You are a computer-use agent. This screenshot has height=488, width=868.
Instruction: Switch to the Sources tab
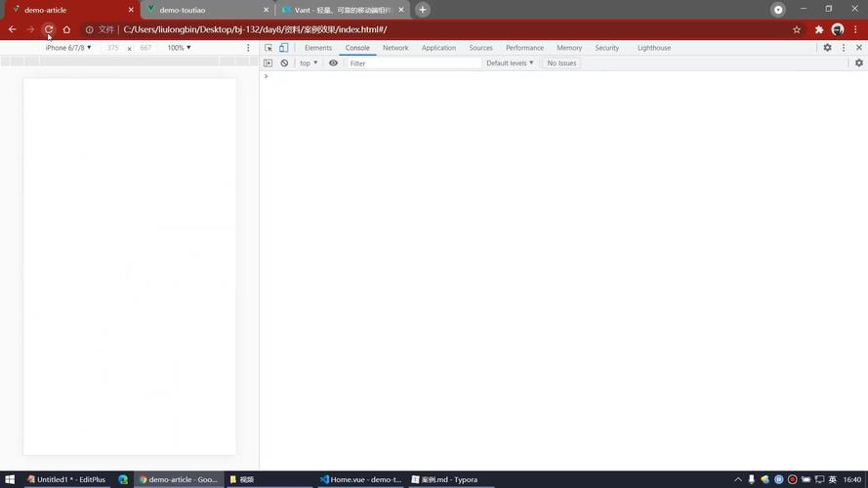[480, 48]
